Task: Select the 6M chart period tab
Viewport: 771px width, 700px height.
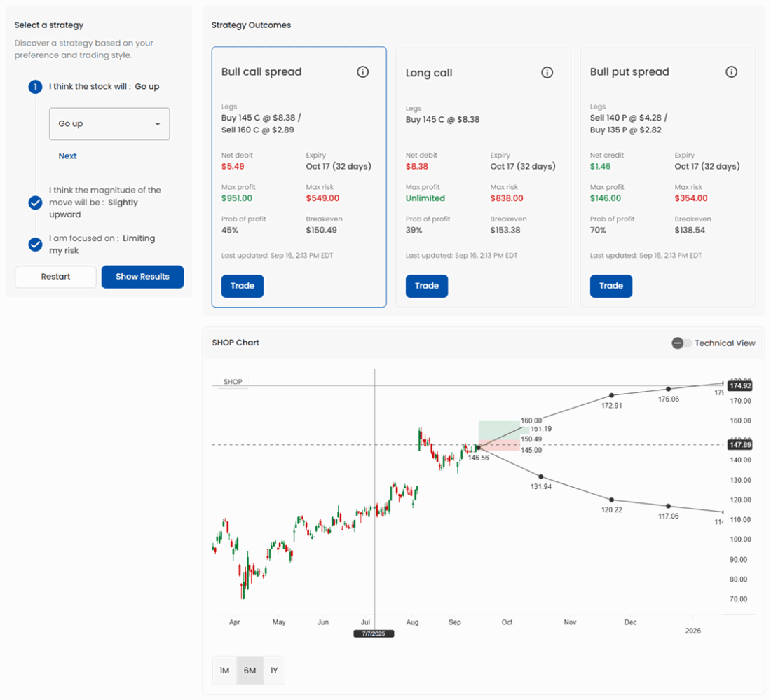Action: pos(249,670)
